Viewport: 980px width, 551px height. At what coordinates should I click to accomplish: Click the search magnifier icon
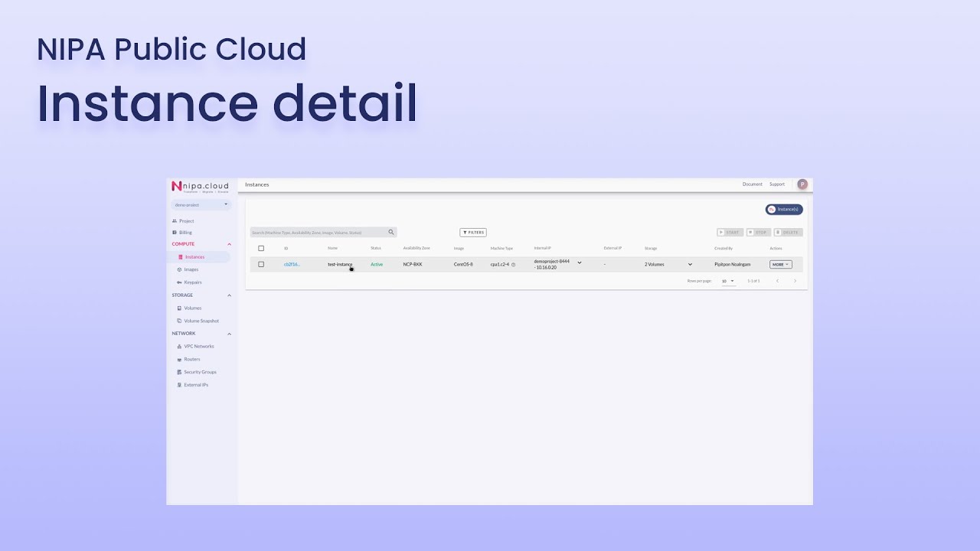[391, 232]
